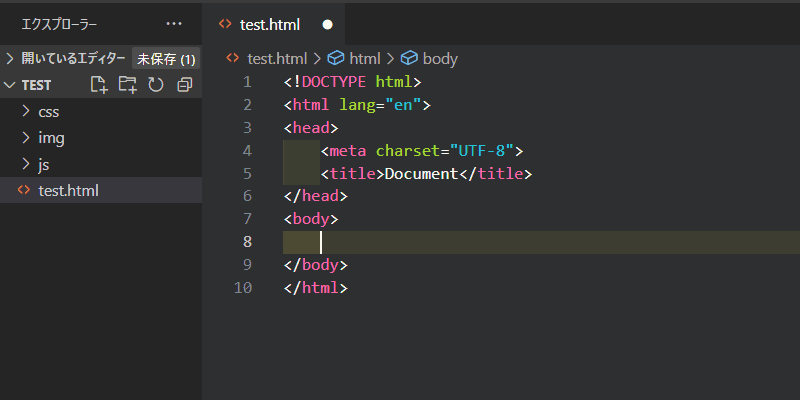
Task: Click line number 10 in gutter
Action: (x=243, y=288)
